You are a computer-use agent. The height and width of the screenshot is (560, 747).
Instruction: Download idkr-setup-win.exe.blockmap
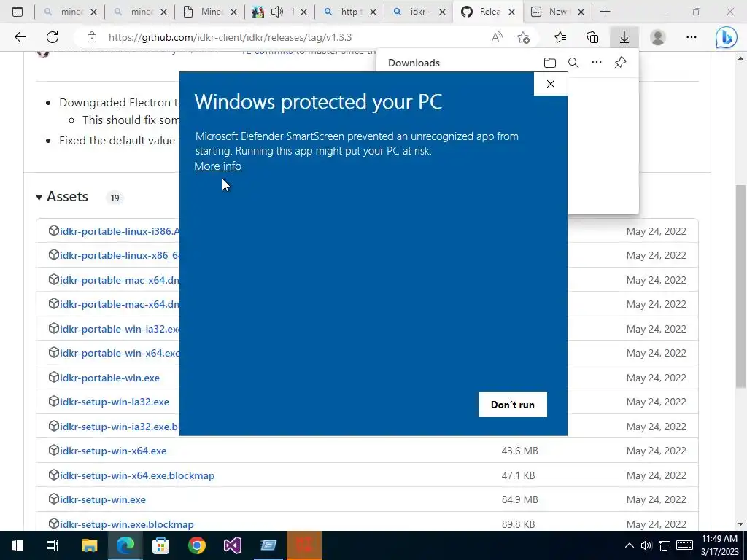127,524
